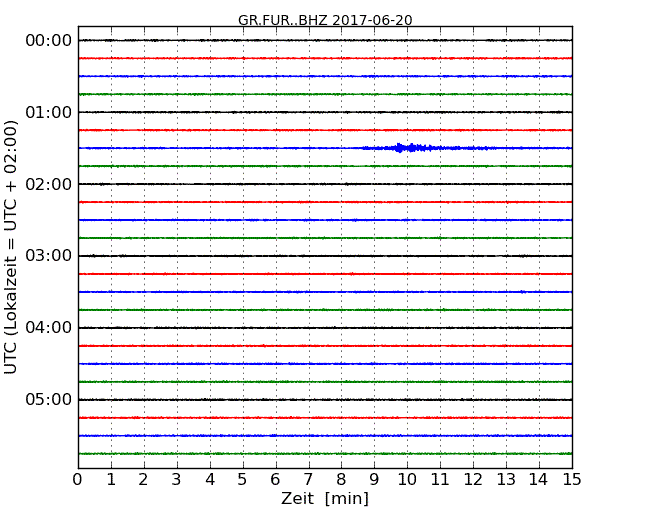Click the x-axis tick label 5
This screenshot has height=520, width=650.
point(243,480)
